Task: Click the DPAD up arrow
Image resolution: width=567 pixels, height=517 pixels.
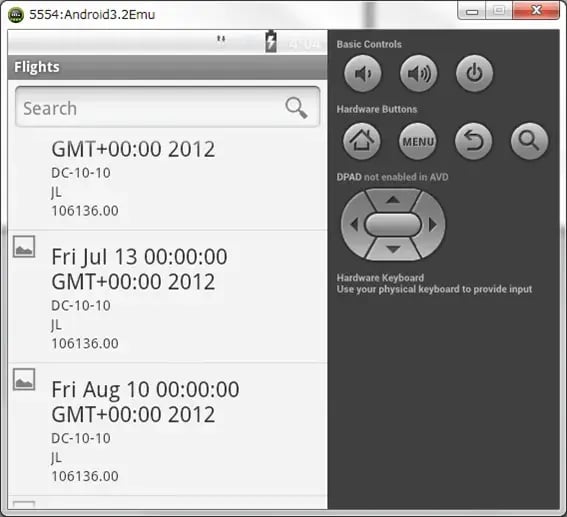Action: coord(393,200)
